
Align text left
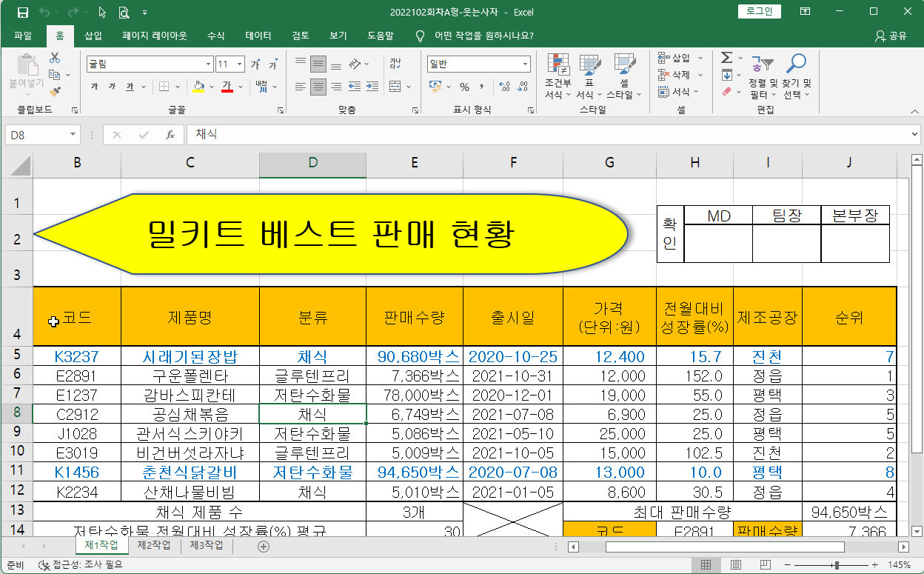[x=300, y=87]
